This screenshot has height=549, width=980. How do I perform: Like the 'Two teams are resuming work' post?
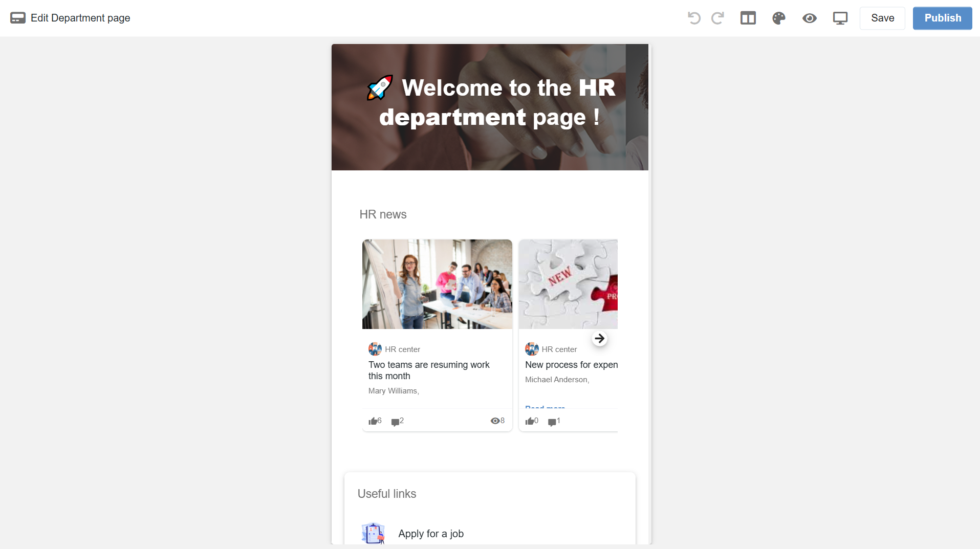click(373, 421)
